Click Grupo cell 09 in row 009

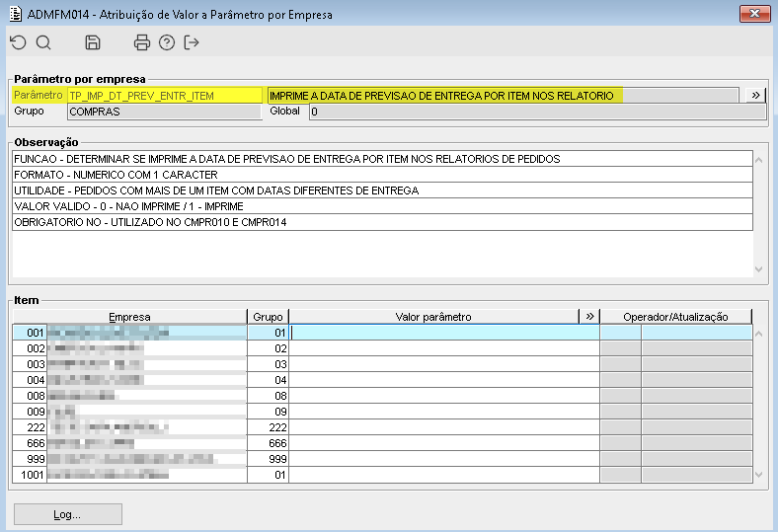point(268,412)
